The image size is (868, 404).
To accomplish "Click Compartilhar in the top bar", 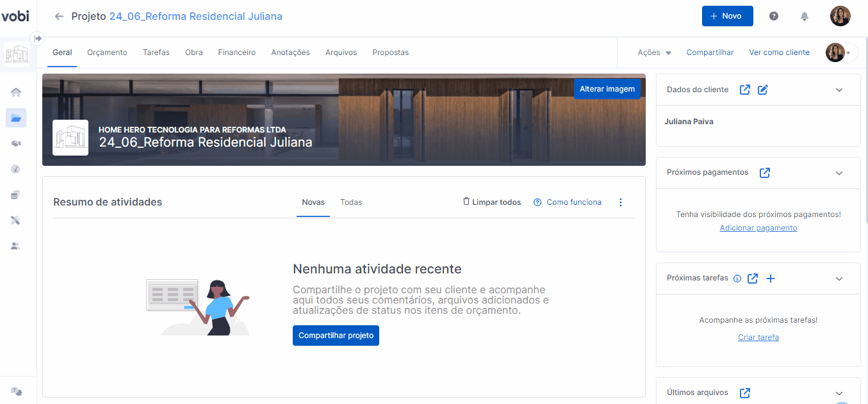I will [710, 53].
